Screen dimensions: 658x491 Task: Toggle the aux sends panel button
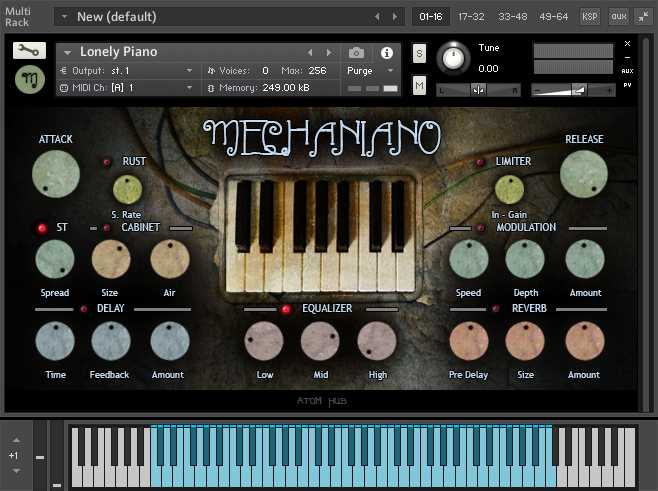(619, 16)
